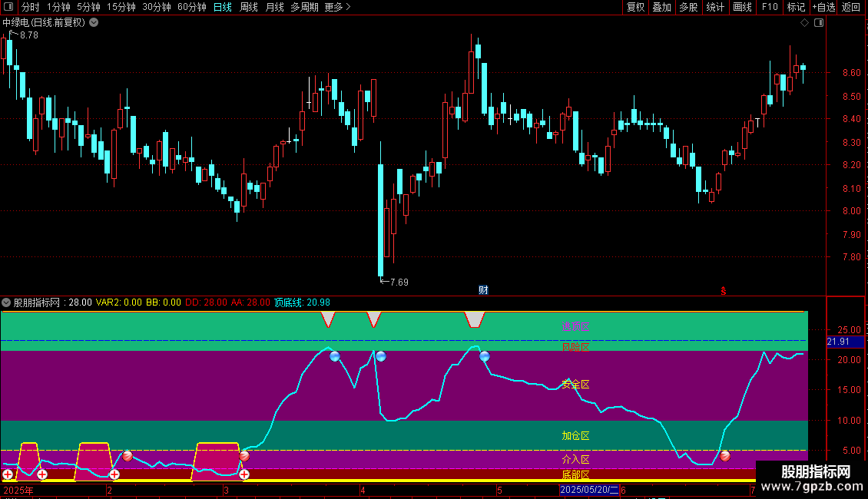This screenshot has width=868, height=499.
Task: Toggle the right sidebar panel icon
Action: (819, 23)
